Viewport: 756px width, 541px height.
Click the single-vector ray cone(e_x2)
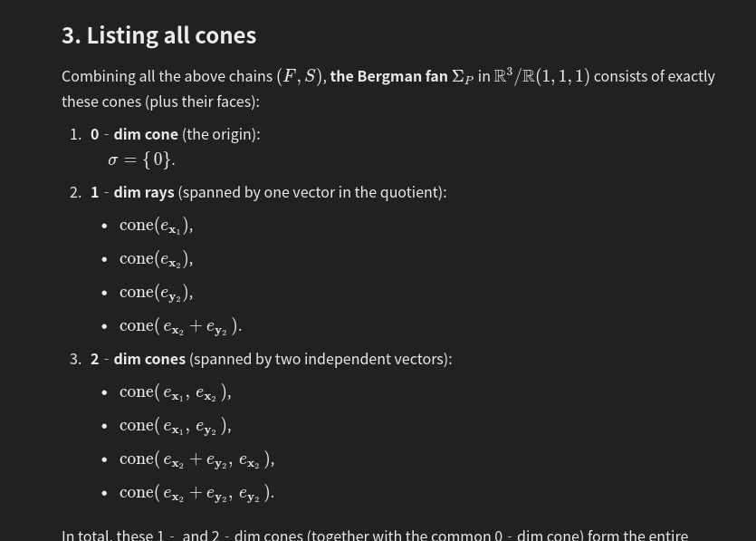tap(155, 259)
